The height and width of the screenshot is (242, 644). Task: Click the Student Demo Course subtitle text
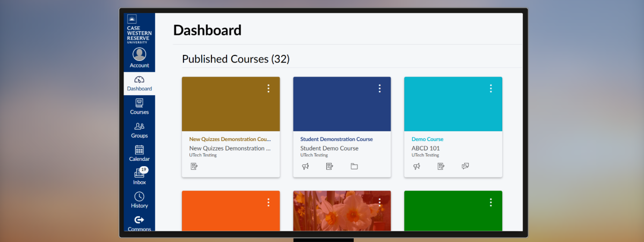pos(330,148)
